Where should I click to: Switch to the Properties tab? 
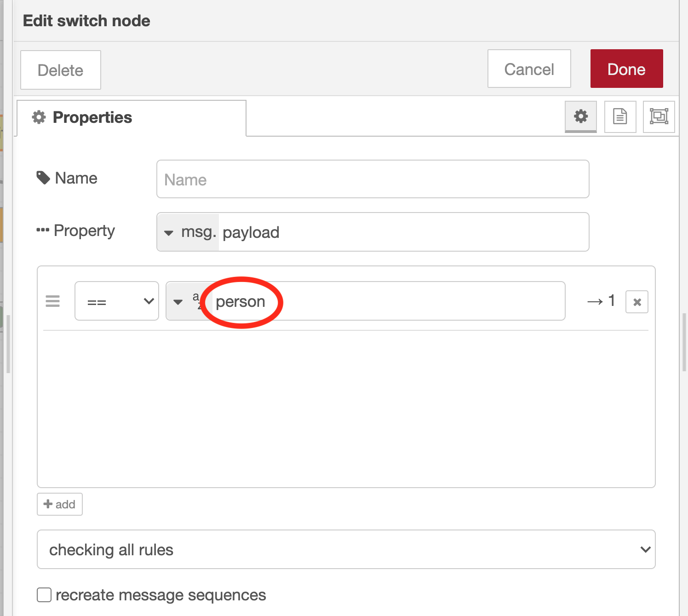[x=132, y=118]
